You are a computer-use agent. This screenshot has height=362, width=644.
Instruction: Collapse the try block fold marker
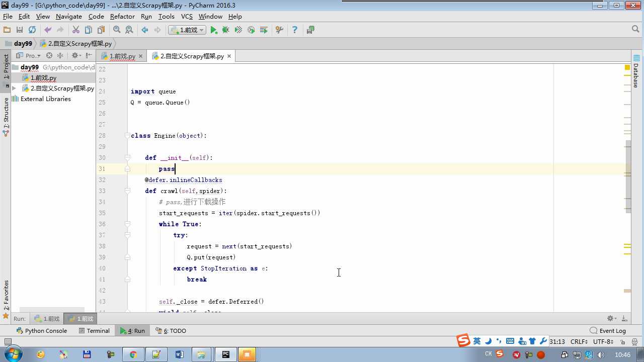[127, 235]
